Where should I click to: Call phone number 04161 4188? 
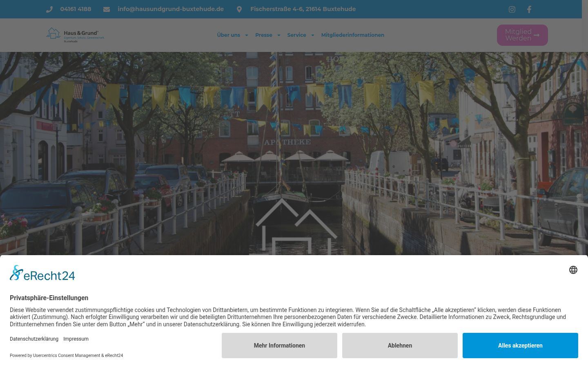pyautogui.click(x=76, y=9)
